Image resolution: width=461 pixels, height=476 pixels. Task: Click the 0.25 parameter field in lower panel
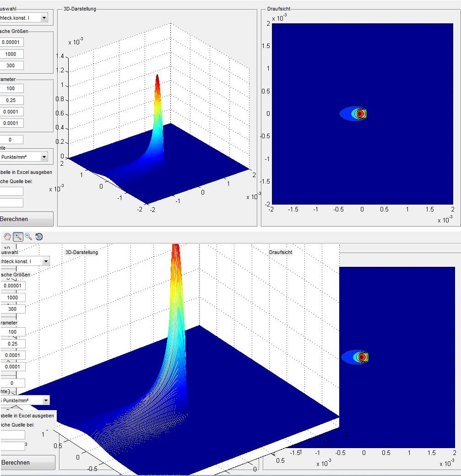pos(12,343)
